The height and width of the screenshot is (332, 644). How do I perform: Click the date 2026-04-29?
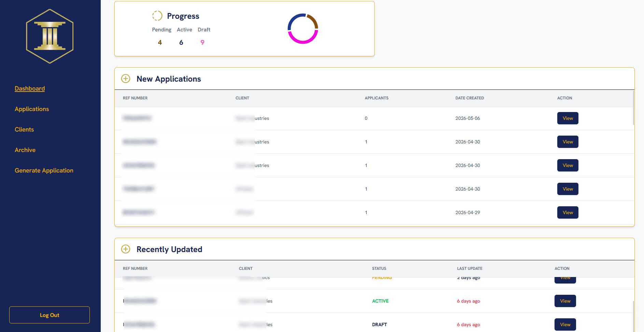pos(467,212)
